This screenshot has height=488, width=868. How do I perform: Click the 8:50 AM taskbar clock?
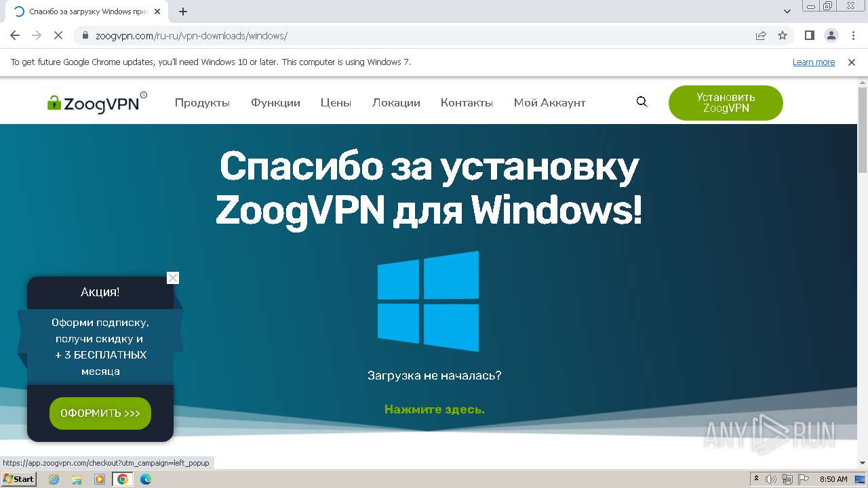833,479
